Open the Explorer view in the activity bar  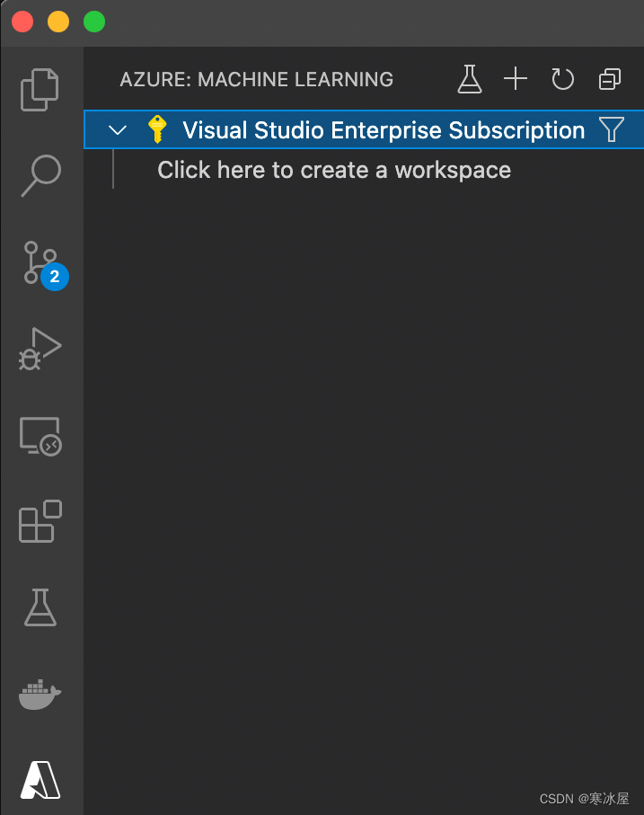pyautogui.click(x=40, y=91)
